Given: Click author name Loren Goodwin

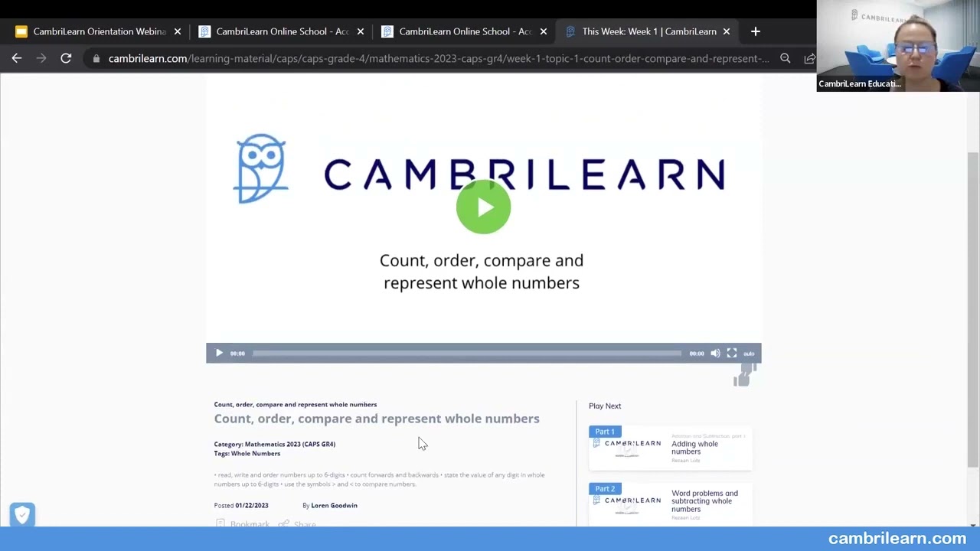Looking at the screenshot, I should (334, 505).
